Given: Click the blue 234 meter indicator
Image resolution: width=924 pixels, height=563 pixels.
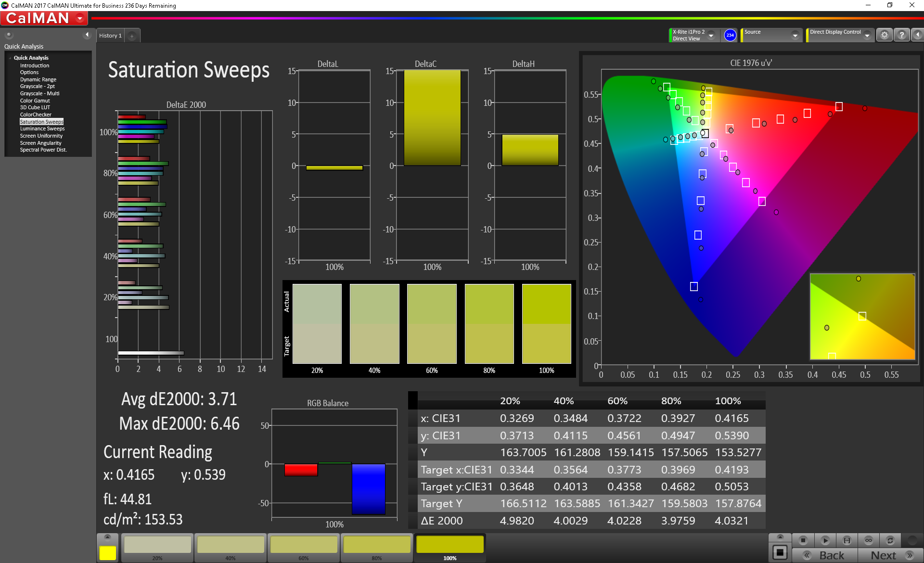Looking at the screenshot, I should point(730,35).
